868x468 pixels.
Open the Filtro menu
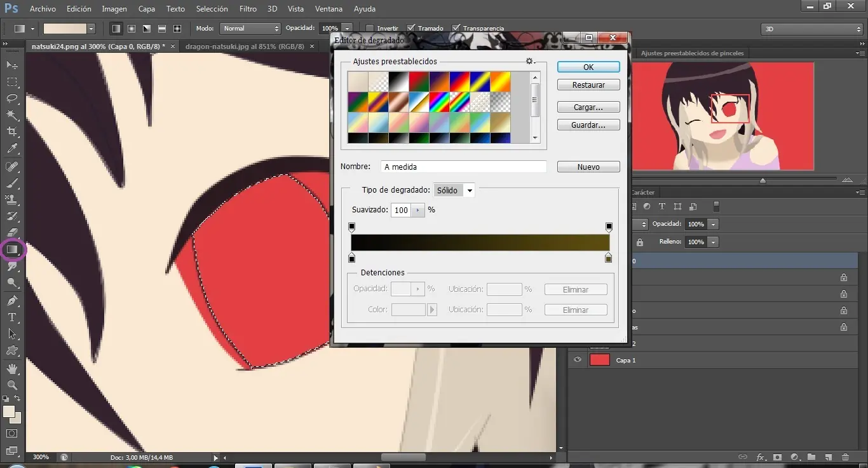pos(248,9)
